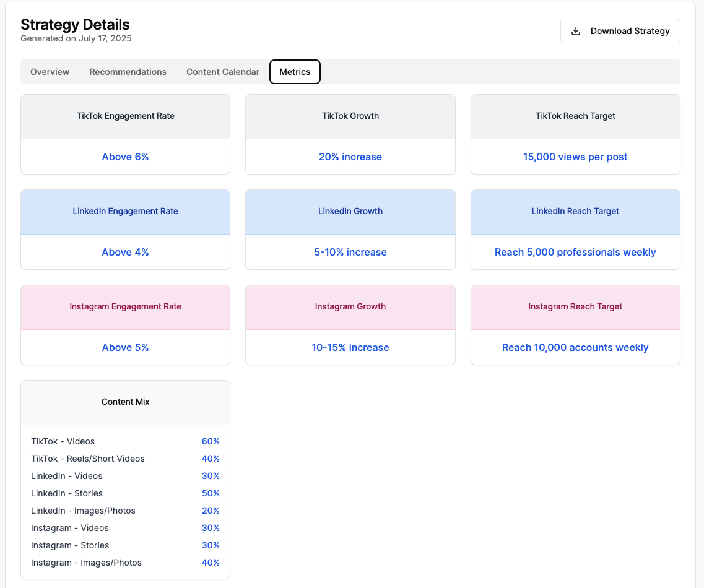Screen dimensions: 704x588
Task: Click the TikTok Growth card header
Action: click(x=350, y=116)
